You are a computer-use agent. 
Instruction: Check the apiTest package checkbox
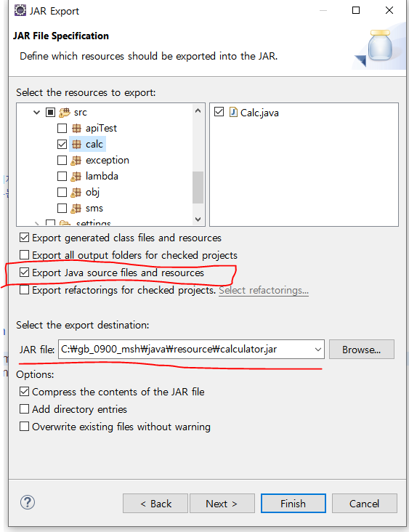[62, 128]
